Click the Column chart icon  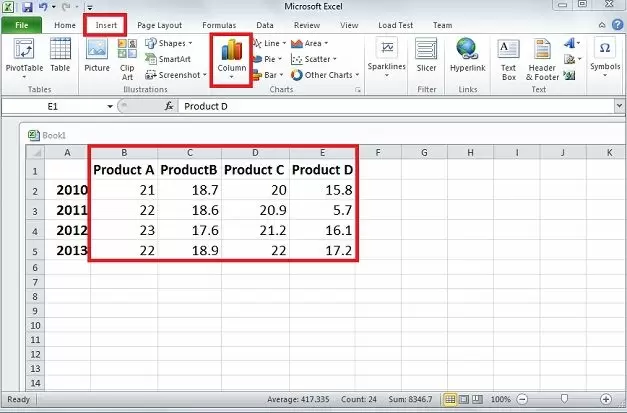point(230,56)
